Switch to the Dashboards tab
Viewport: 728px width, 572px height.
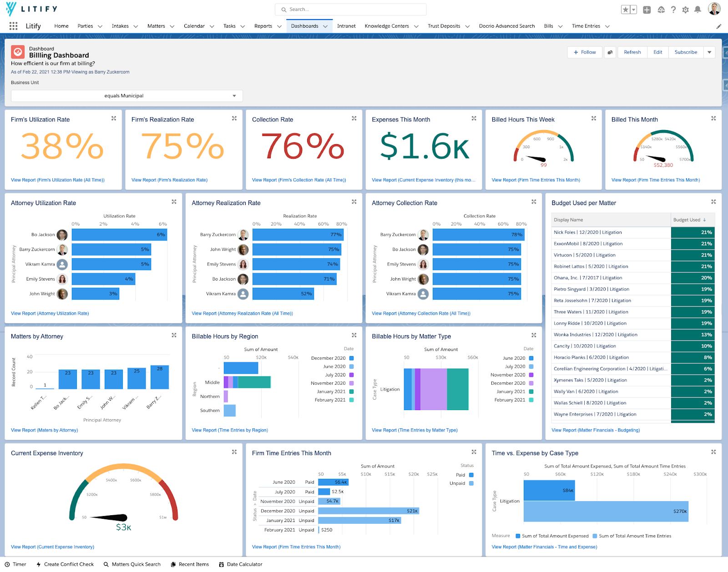[305, 26]
